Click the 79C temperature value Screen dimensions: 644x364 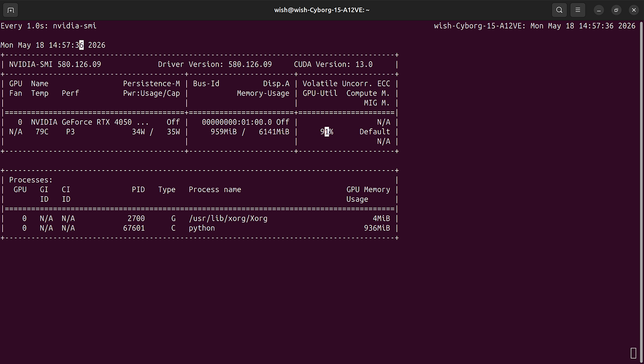click(x=42, y=132)
